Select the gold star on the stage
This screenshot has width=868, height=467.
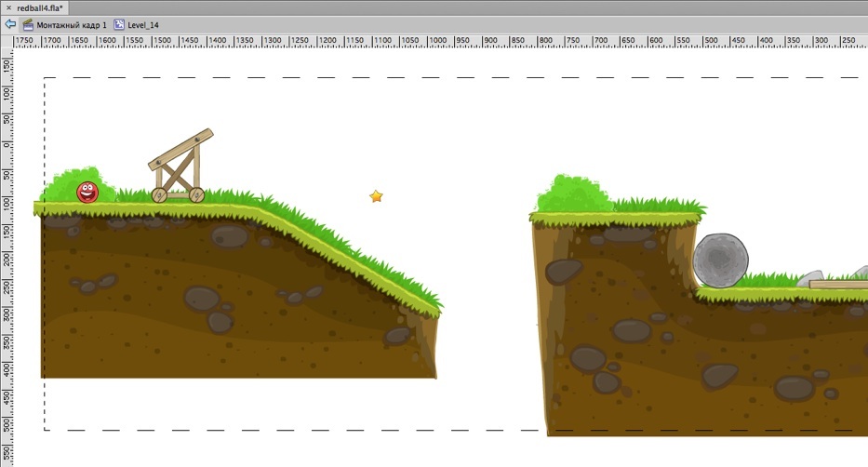(376, 196)
